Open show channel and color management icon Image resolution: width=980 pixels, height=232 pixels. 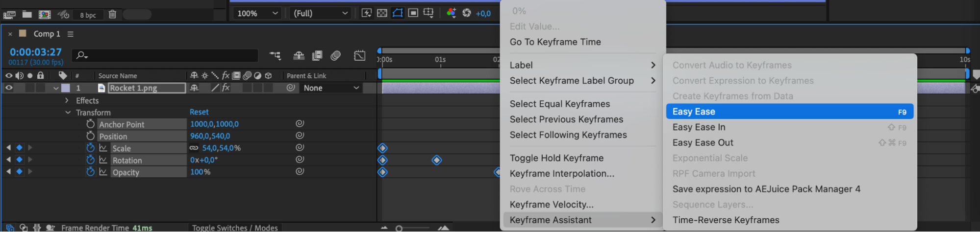point(451,13)
